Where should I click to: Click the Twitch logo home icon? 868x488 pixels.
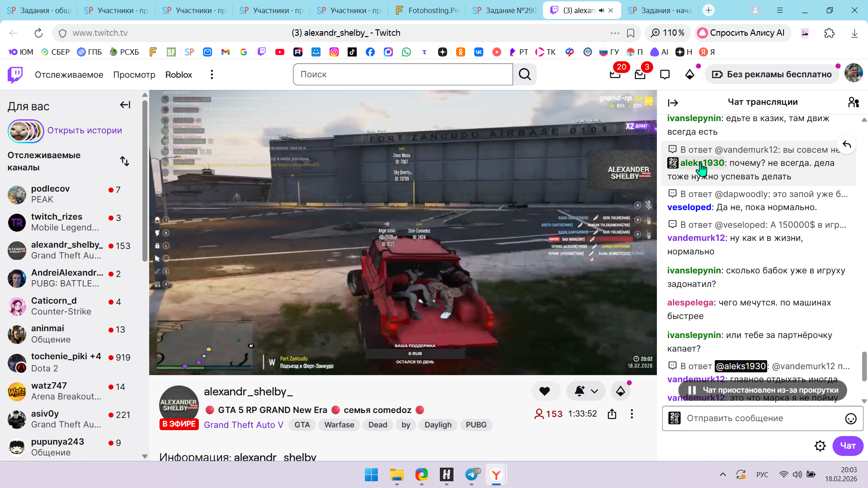(15, 75)
